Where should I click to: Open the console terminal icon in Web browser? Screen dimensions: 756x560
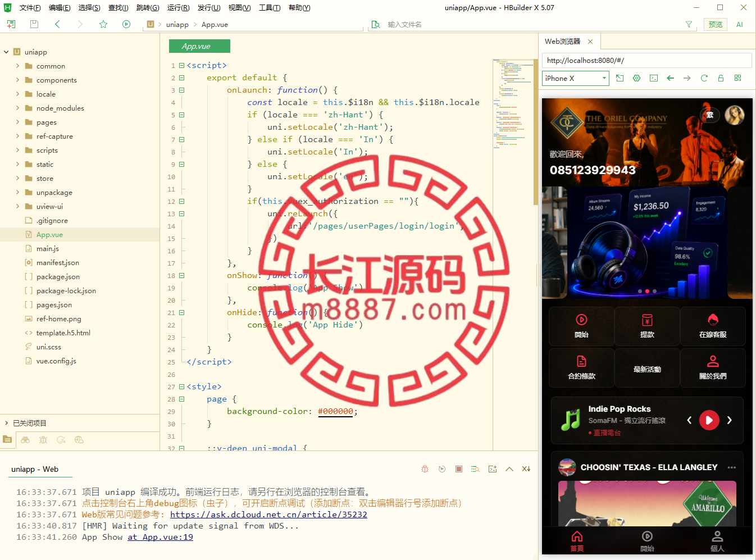[654, 78]
